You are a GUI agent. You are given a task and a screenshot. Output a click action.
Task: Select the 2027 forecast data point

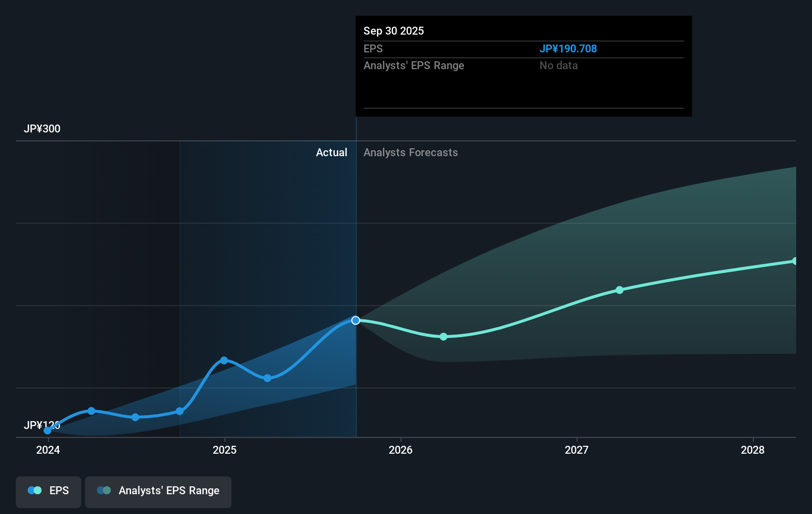(620, 290)
